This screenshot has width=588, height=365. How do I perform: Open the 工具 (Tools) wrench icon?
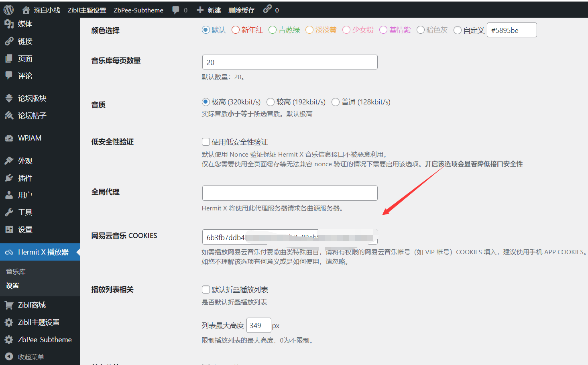tap(8, 212)
